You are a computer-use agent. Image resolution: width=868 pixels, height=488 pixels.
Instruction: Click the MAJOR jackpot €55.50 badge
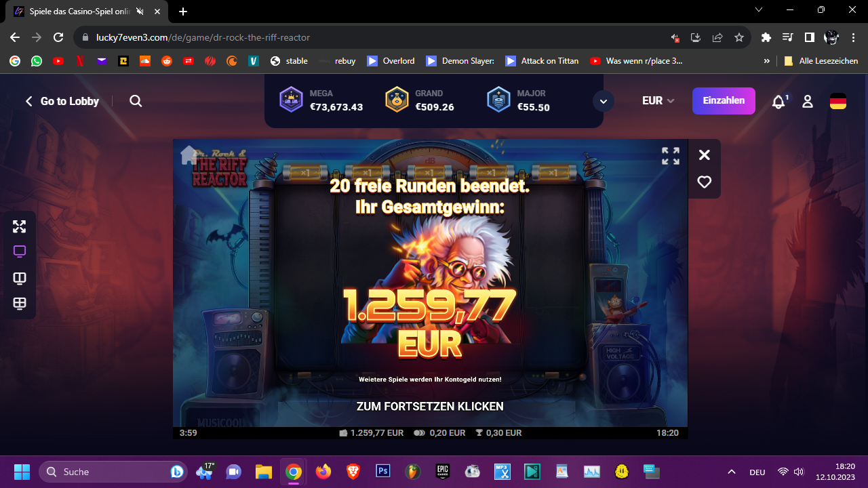pyautogui.click(x=519, y=100)
